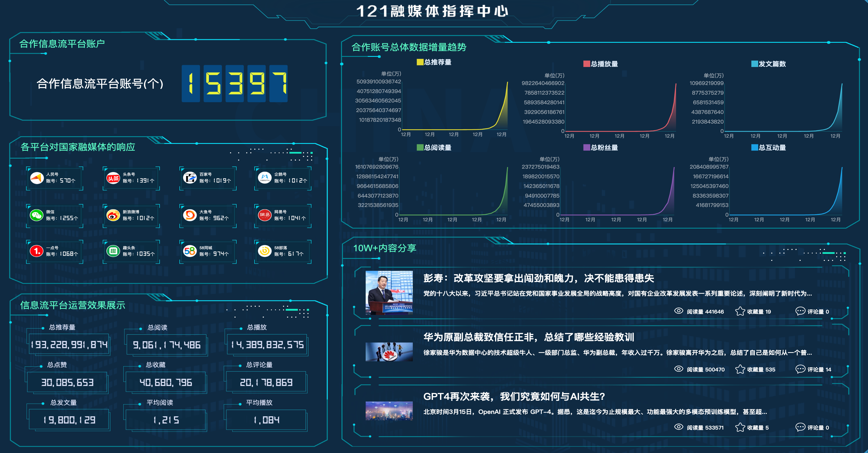The image size is (868, 453).
Task: Select the 大鱼号 fish icon
Action: [190, 216]
